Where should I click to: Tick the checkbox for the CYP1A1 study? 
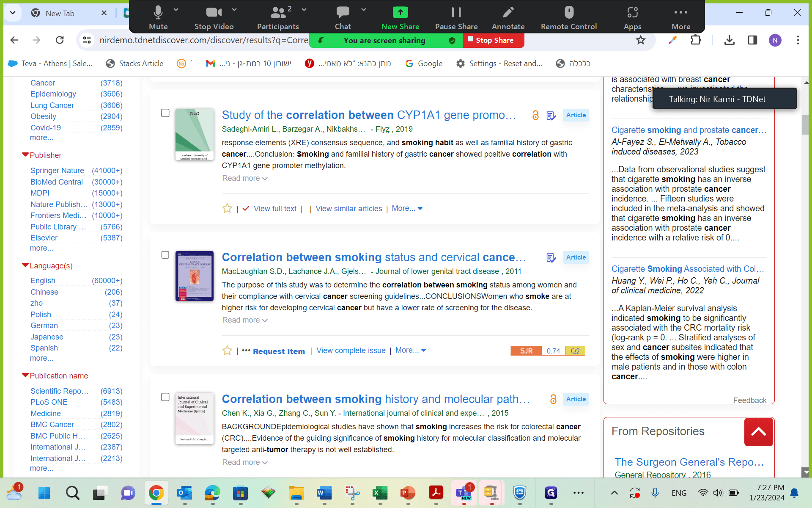(x=165, y=113)
